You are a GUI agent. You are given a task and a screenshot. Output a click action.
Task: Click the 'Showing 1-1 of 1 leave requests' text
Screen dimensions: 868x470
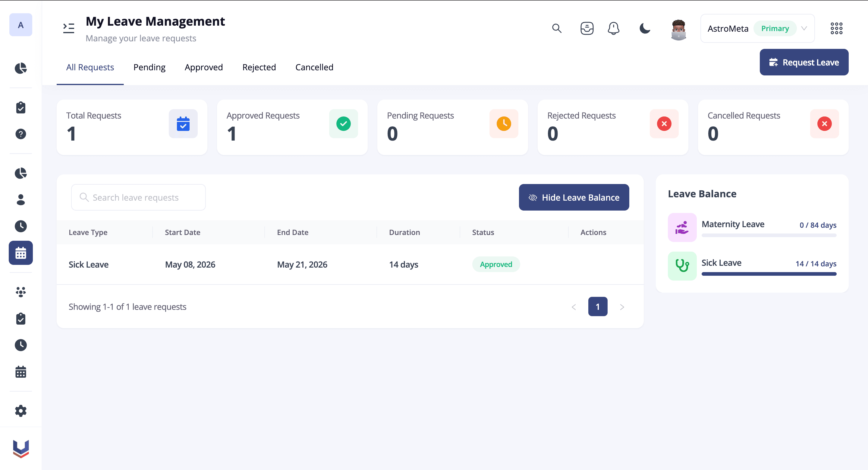point(127,307)
